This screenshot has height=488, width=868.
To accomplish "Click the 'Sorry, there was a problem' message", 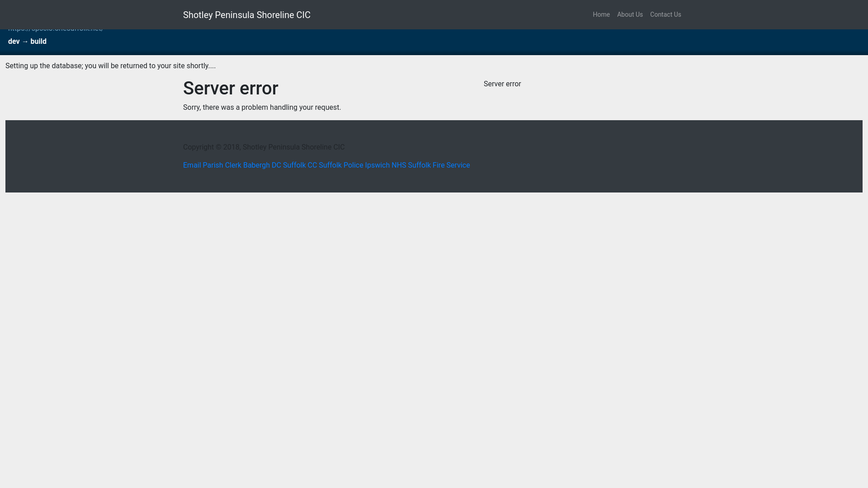I will [262, 108].
